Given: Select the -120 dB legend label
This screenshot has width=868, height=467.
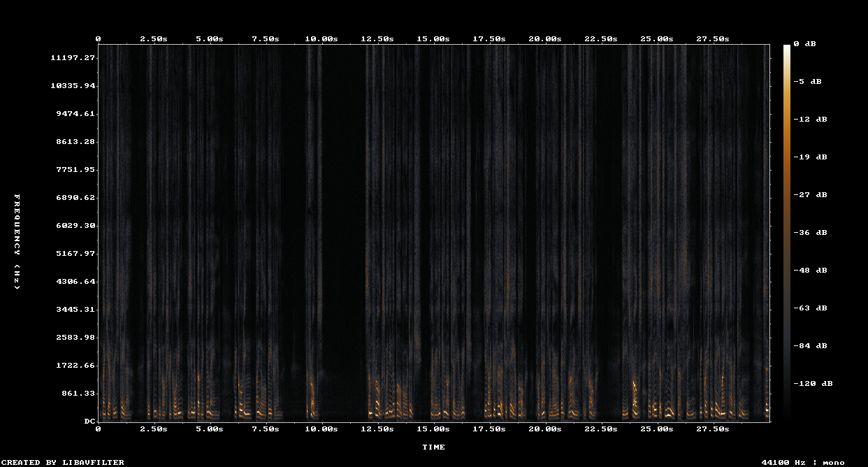Looking at the screenshot, I should pos(813,383).
